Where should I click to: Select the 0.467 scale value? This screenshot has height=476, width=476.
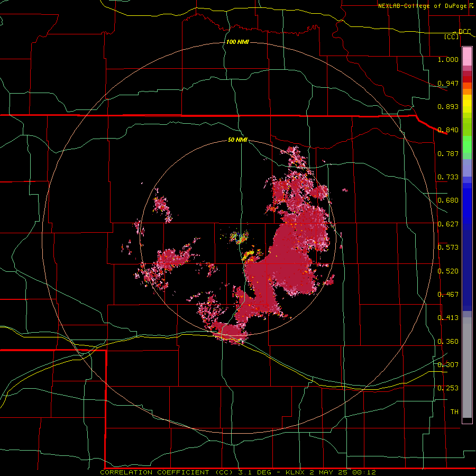(x=448, y=295)
